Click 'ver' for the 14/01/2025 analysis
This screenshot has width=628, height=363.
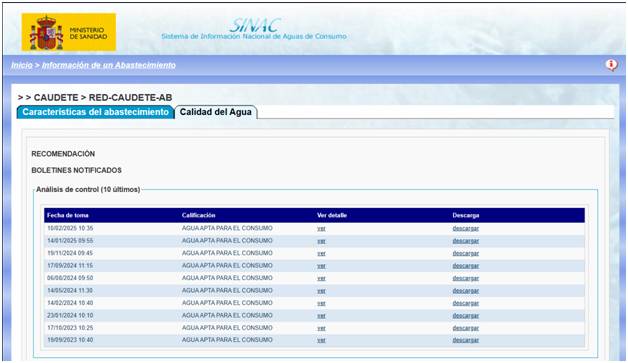coord(321,241)
